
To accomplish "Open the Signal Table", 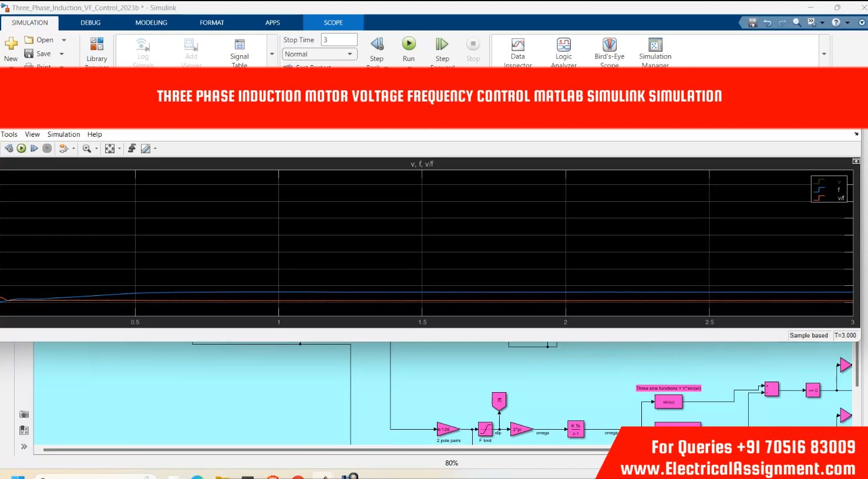I will 240,52.
